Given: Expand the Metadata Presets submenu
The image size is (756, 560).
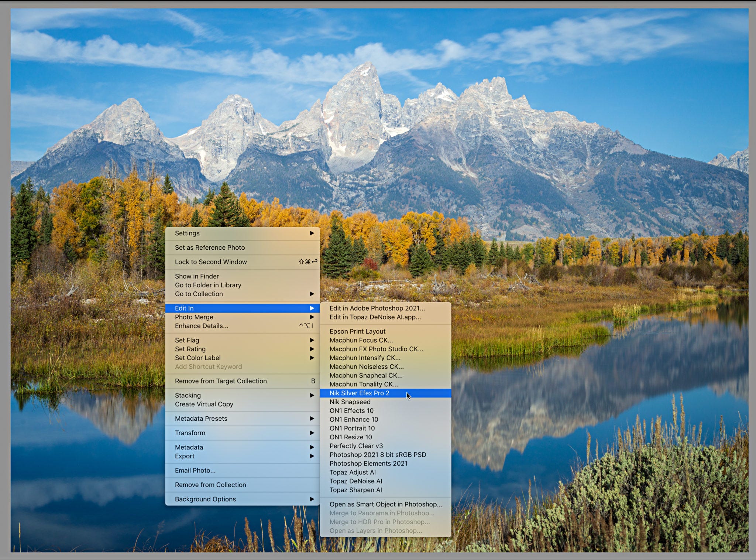Looking at the screenshot, I should click(243, 419).
